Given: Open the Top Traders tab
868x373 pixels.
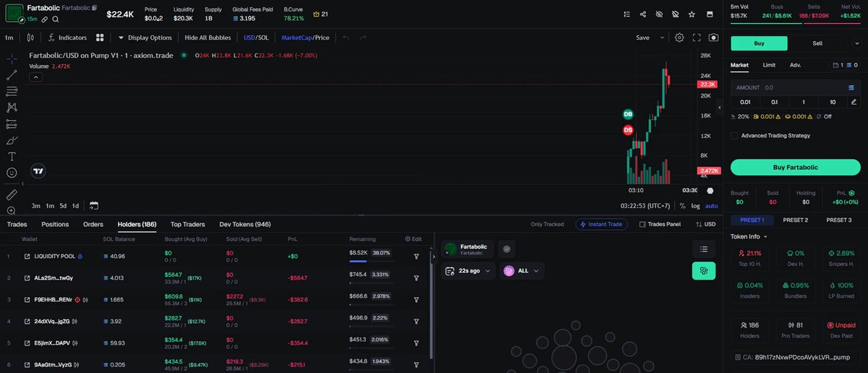Looking at the screenshot, I should pyautogui.click(x=187, y=224).
